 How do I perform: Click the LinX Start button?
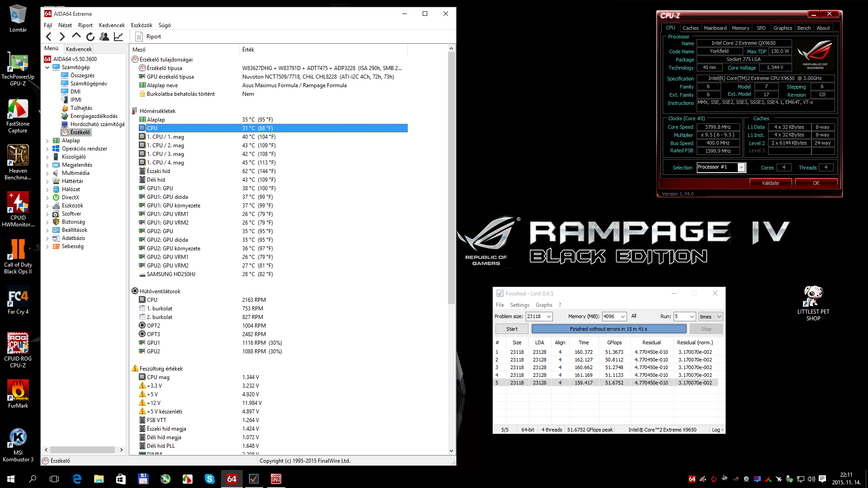(512, 329)
